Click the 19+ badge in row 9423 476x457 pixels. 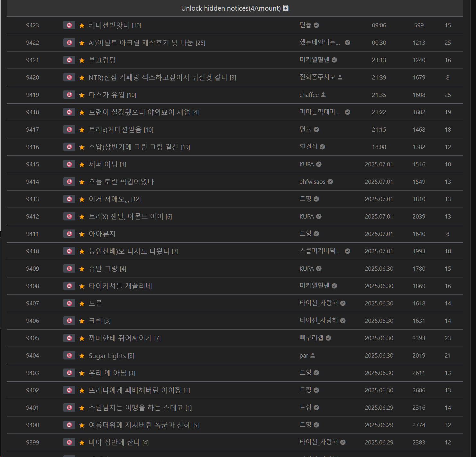(69, 25)
